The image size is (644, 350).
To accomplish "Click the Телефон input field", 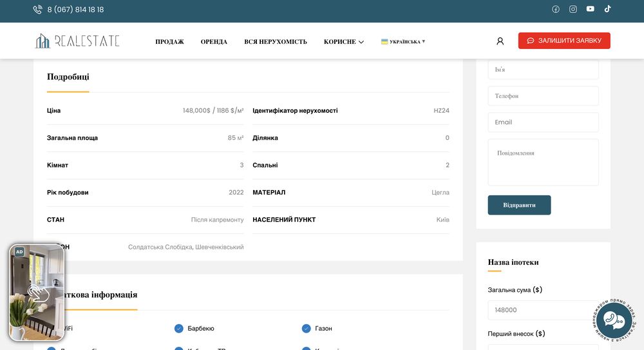I will pos(543,96).
